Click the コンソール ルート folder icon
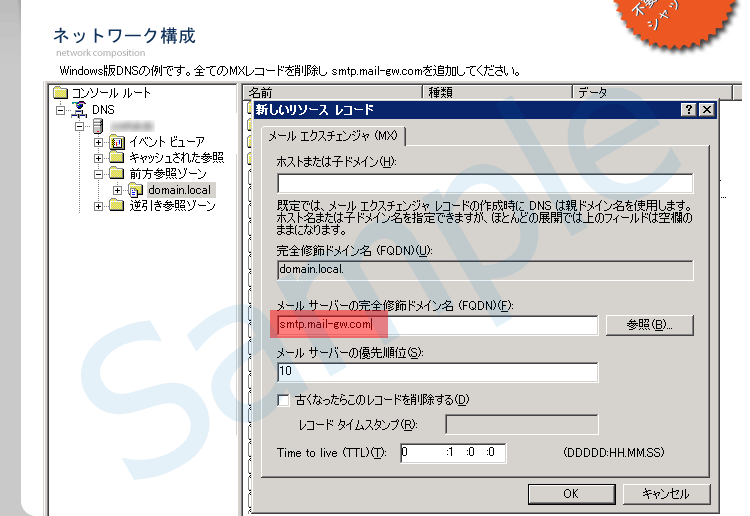This screenshot has height=516, width=750. [x=61, y=93]
